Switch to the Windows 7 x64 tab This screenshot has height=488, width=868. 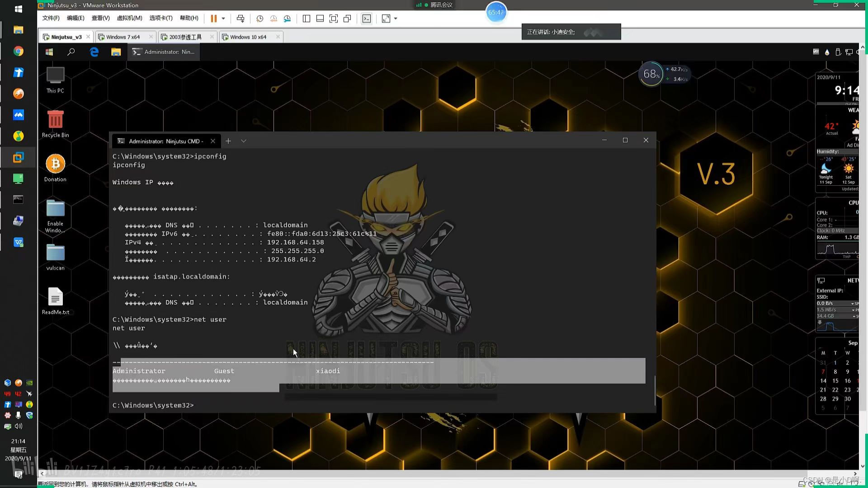coord(123,37)
